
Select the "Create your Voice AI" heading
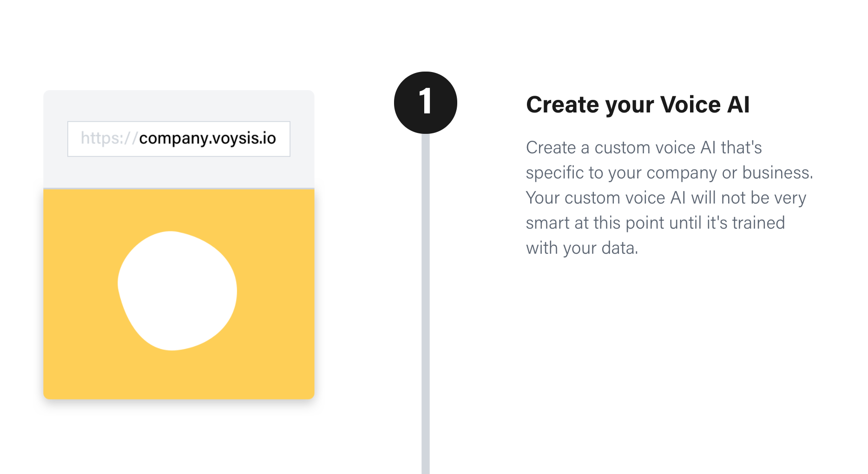pos(638,105)
